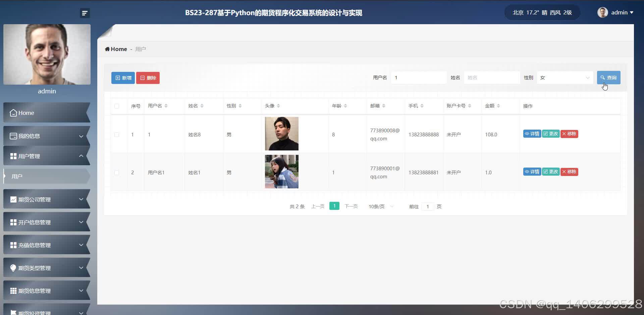
Task: Click the 移除 remove button for 姓名1
Action: click(x=569, y=172)
